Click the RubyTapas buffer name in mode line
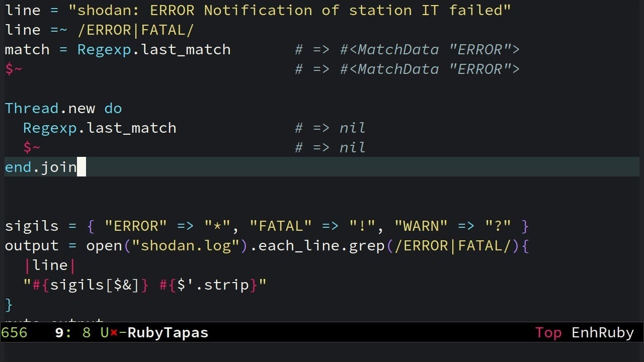Image resolution: width=644 pixels, height=362 pixels. (168, 333)
